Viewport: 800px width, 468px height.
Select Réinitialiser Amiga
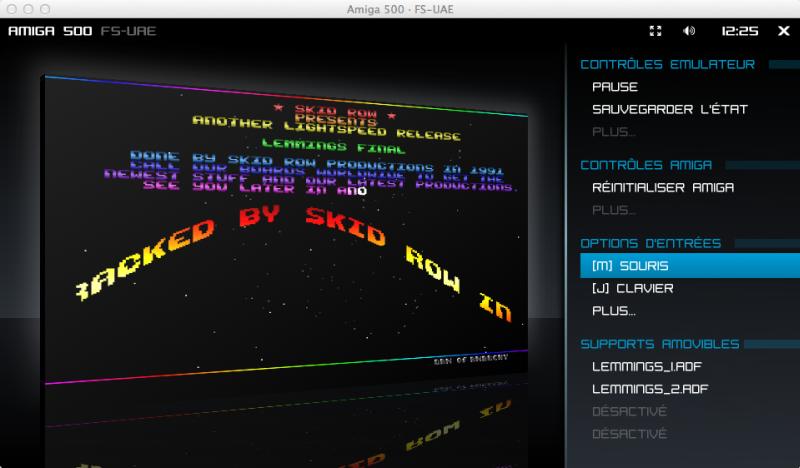(x=663, y=187)
